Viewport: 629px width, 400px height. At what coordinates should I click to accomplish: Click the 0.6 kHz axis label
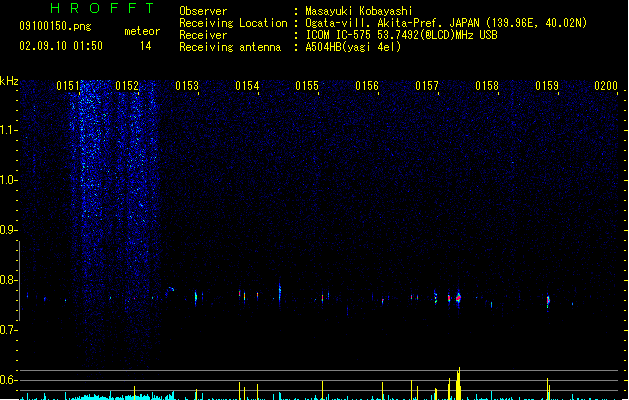(x=8, y=380)
